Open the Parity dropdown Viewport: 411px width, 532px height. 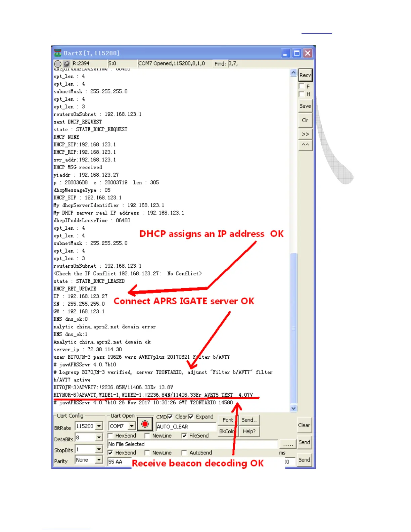[99, 460]
